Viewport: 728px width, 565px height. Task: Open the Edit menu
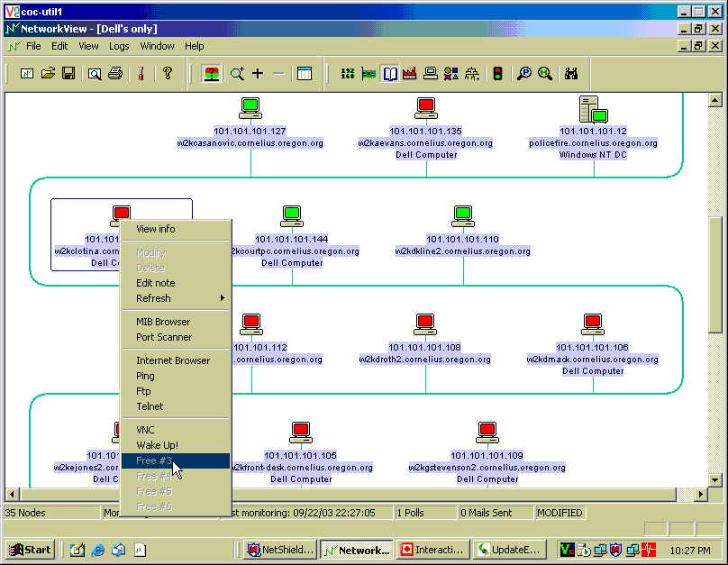click(59, 46)
